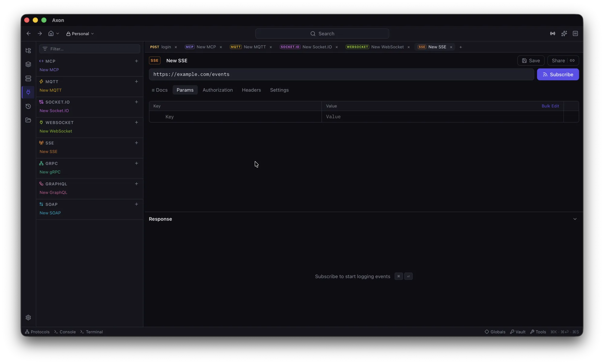Open the Docs tab

pos(159,90)
